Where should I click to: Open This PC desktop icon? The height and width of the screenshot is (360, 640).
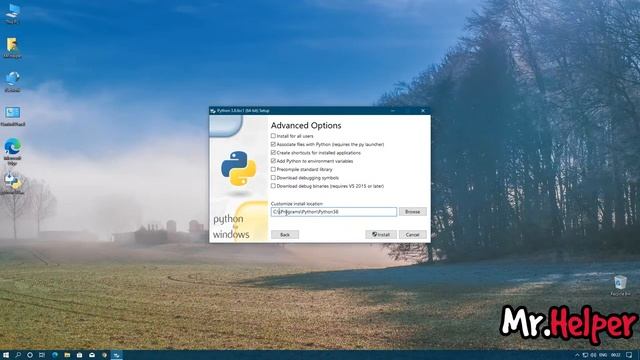13,13
